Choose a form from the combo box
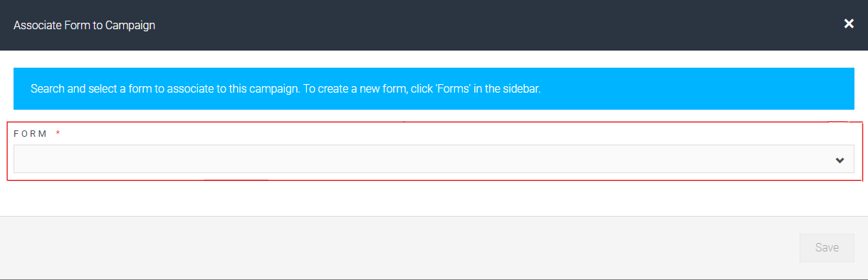Image resolution: width=868 pixels, height=280 pixels. pos(434,159)
